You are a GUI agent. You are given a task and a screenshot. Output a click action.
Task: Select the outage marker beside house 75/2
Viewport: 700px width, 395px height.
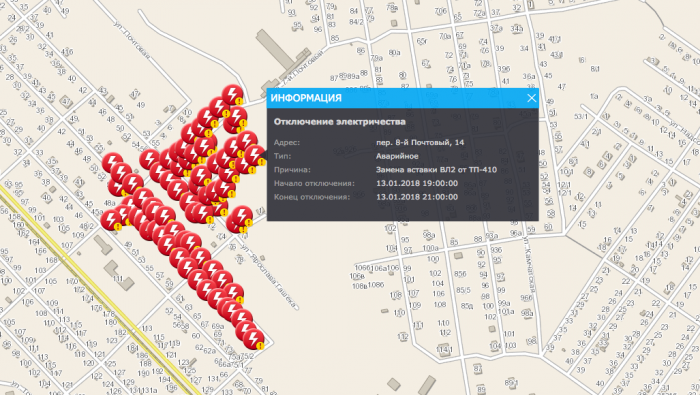pos(253,339)
